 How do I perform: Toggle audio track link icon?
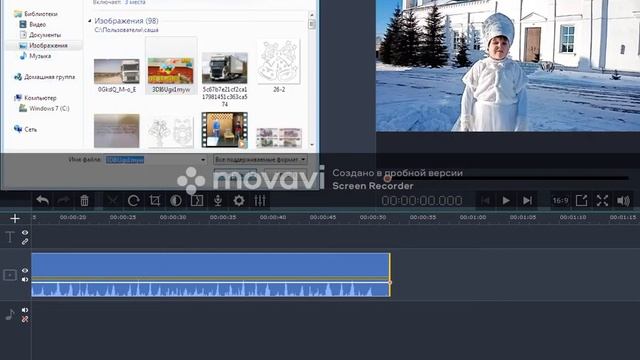pyautogui.click(x=25, y=319)
